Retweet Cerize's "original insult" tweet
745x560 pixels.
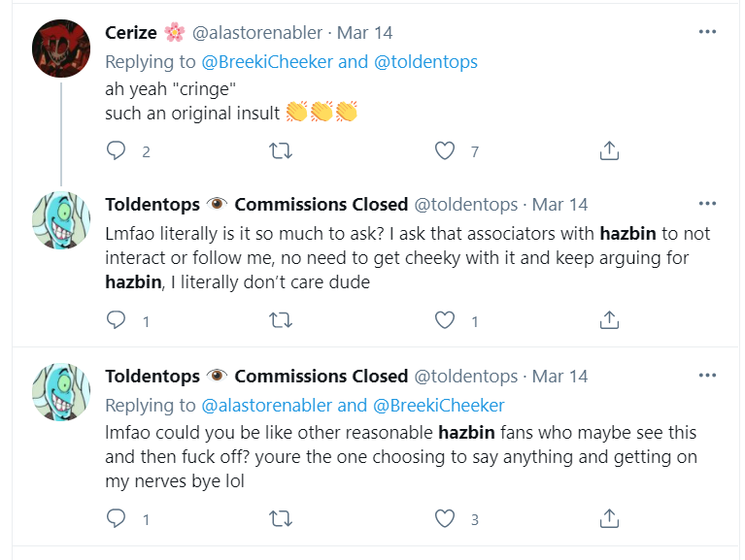pos(281,150)
